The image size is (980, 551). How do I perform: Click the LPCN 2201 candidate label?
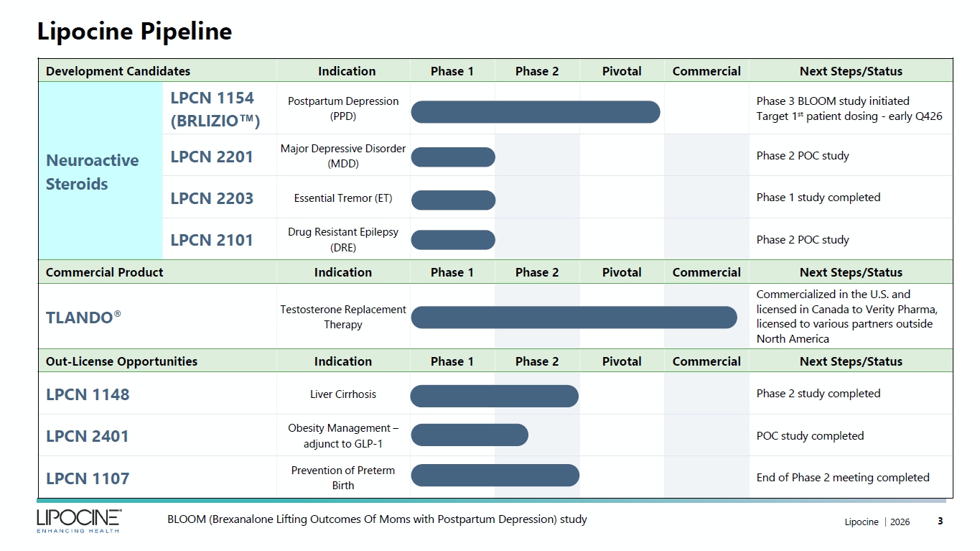pos(212,157)
